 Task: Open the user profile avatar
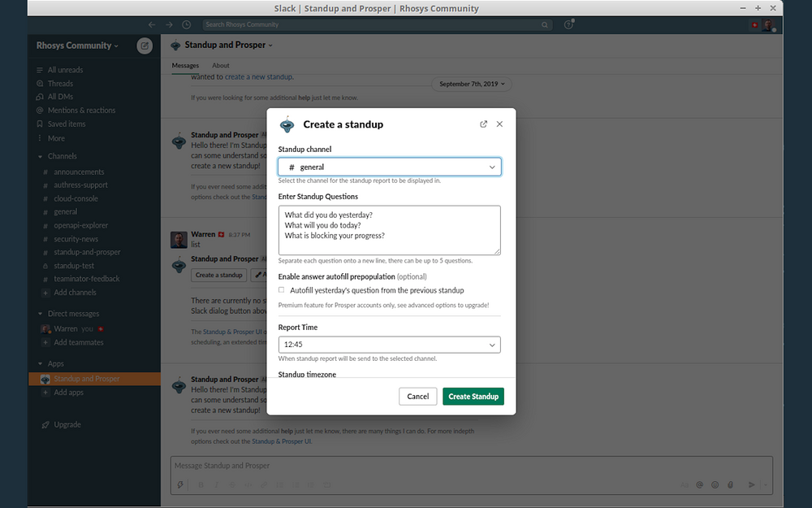767,25
